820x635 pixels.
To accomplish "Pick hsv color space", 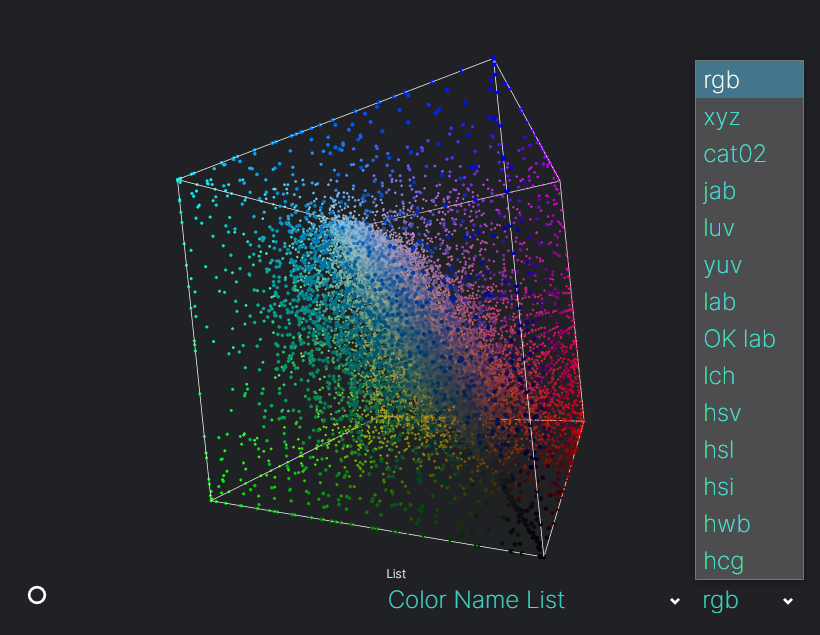I will click(749, 413).
